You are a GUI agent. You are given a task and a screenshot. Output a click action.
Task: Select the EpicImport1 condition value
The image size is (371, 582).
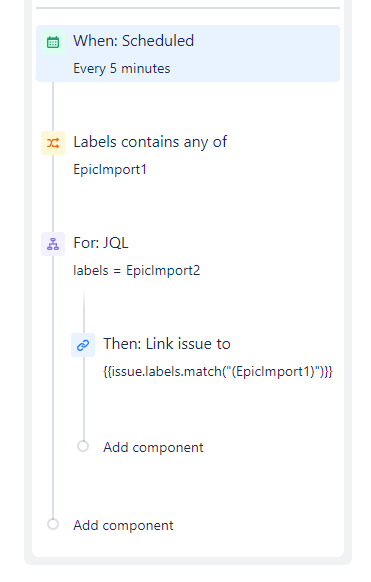point(110,170)
